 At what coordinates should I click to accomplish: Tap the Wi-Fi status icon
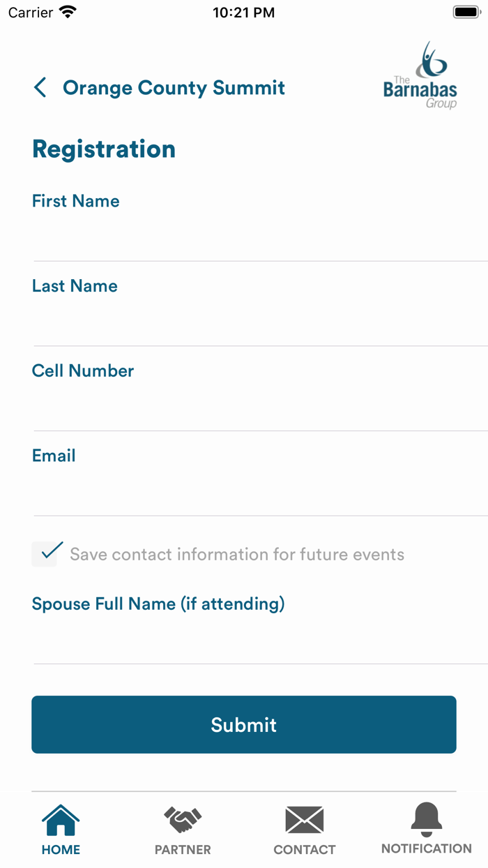click(68, 13)
